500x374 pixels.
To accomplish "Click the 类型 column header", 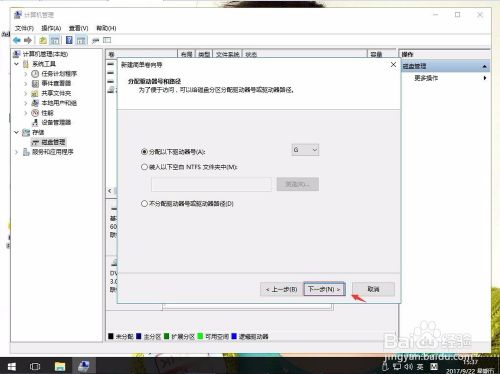I will coord(204,54).
